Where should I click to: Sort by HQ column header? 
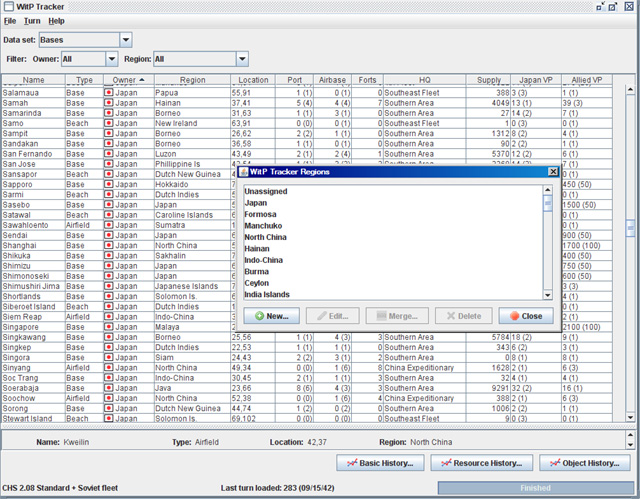pos(424,80)
